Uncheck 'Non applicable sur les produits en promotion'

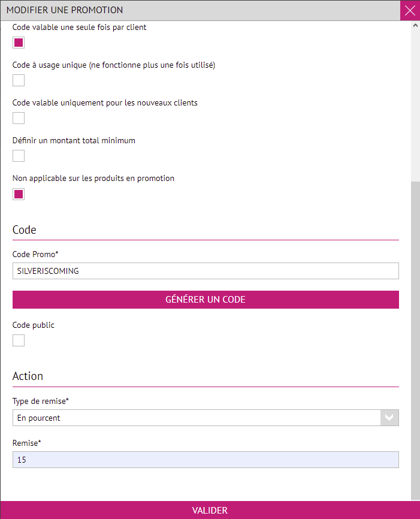tap(19, 194)
